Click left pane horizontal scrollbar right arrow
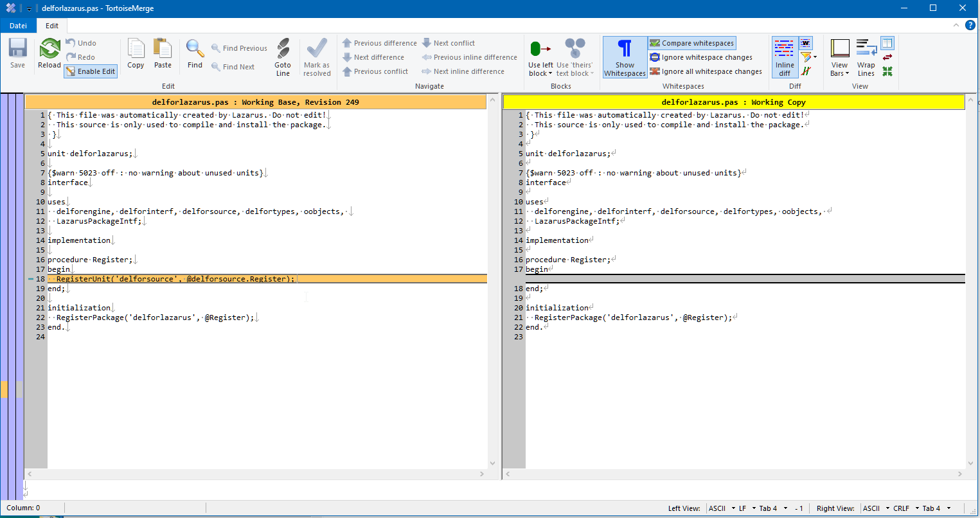Screen dimensions: 980x518 482,474
